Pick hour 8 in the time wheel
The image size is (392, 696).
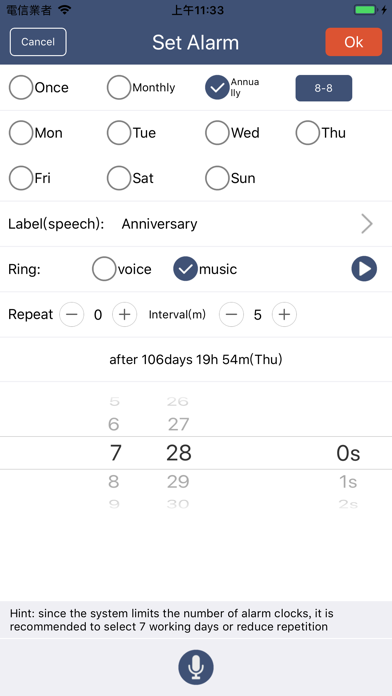click(x=114, y=482)
